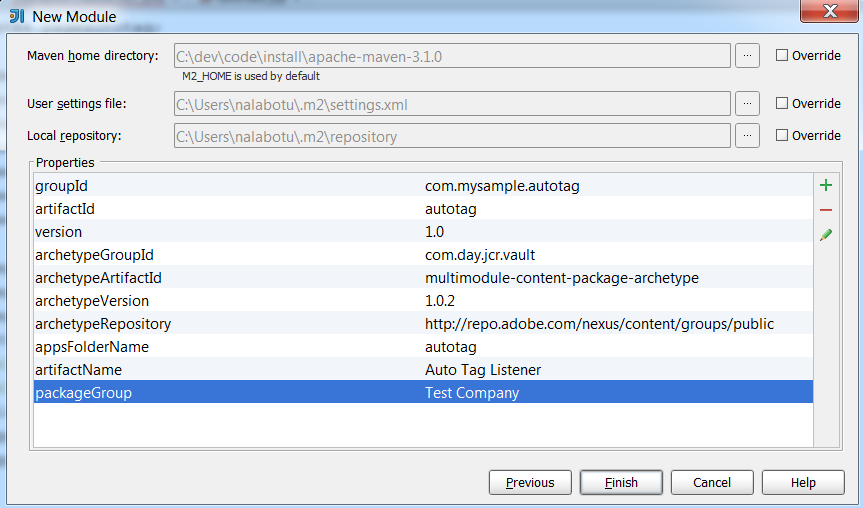The width and height of the screenshot is (863, 508).
Task: Toggle Override for User settings file
Action: (782, 104)
